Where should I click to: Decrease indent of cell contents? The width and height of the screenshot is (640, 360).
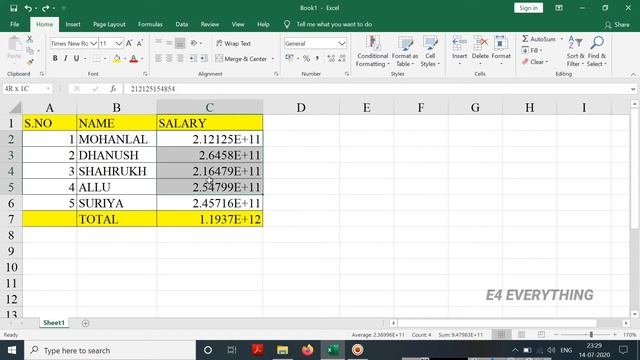(x=193, y=59)
